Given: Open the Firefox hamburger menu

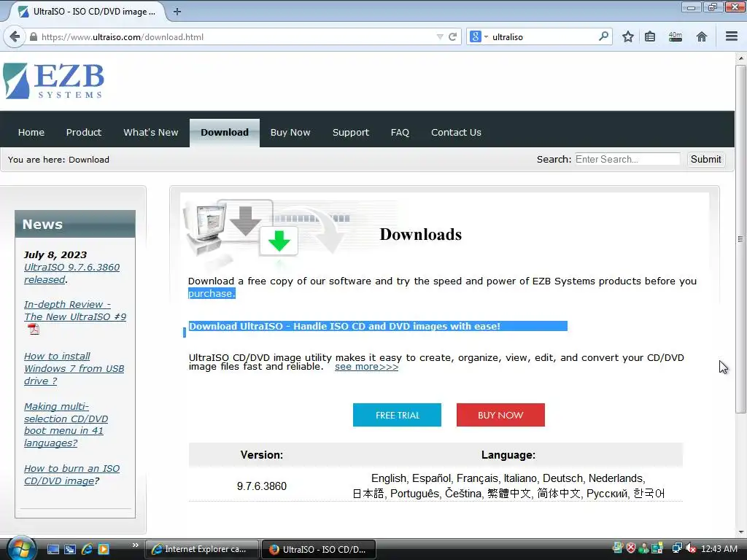Looking at the screenshot, I should pyautogui.click(x=732, y=36).
